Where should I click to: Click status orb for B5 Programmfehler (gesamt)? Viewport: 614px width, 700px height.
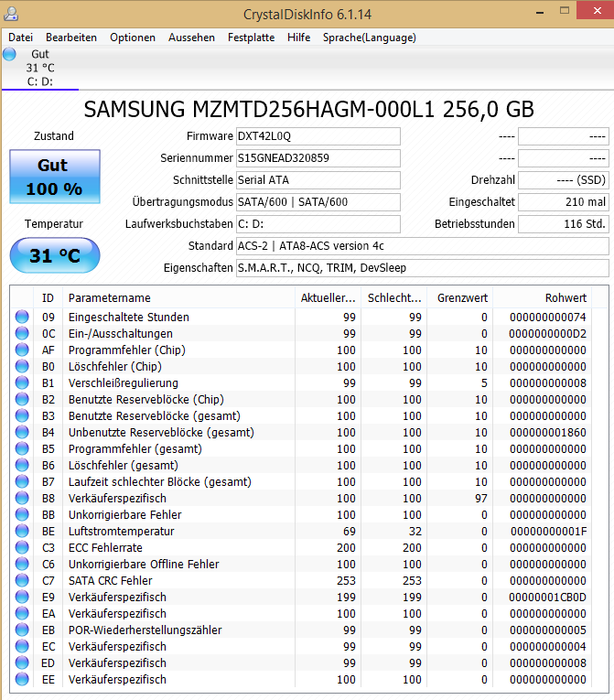click(x=22, y=448)
